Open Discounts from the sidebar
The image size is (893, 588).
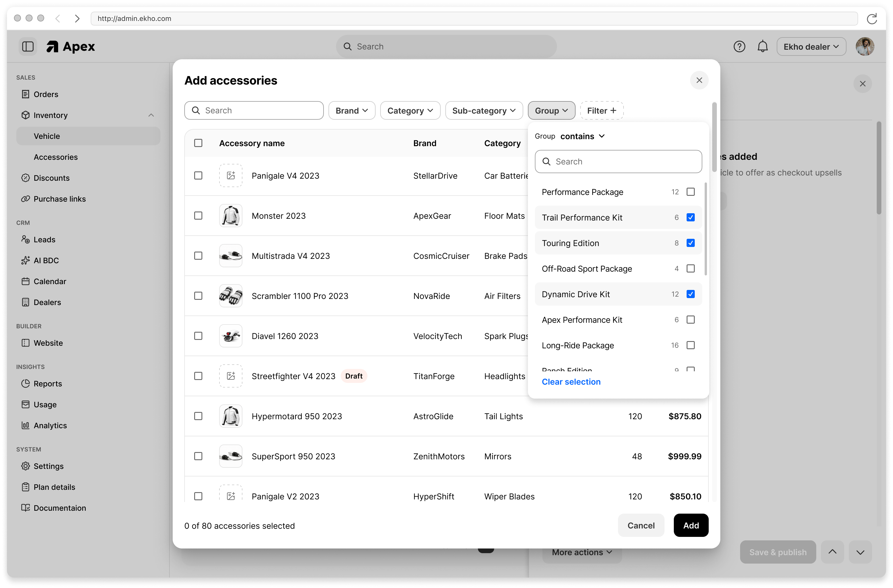coord(51,178)
